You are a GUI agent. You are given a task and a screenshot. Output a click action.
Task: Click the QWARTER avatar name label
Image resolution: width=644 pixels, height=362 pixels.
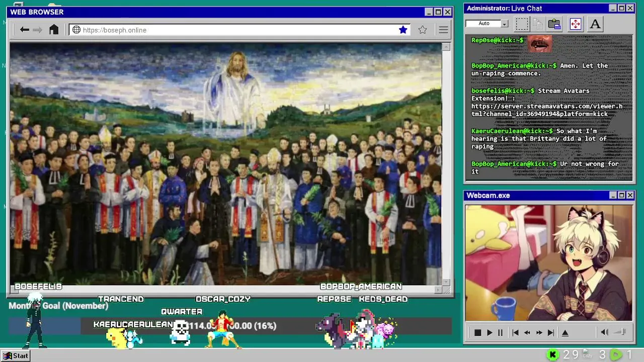(x=182, y=312)
